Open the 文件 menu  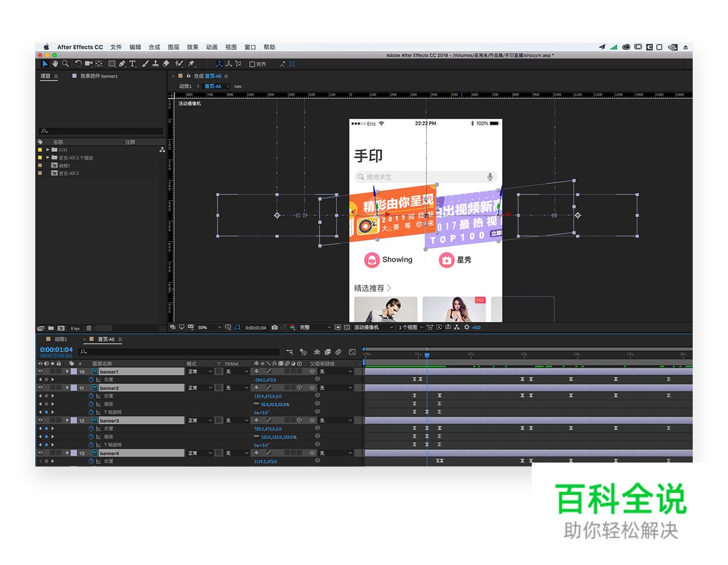(x=116, y=47)
